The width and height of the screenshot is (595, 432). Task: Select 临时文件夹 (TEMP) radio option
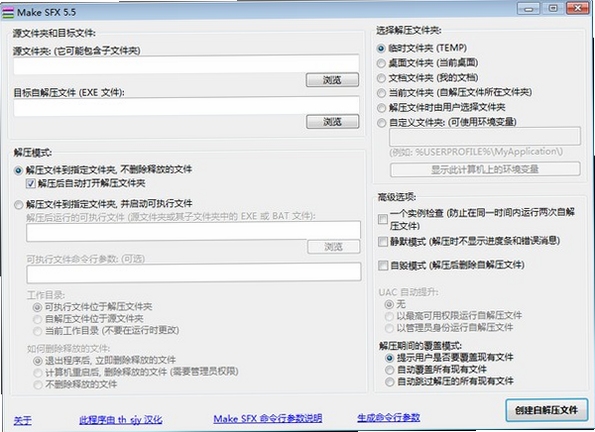click(x=381, y=49)
